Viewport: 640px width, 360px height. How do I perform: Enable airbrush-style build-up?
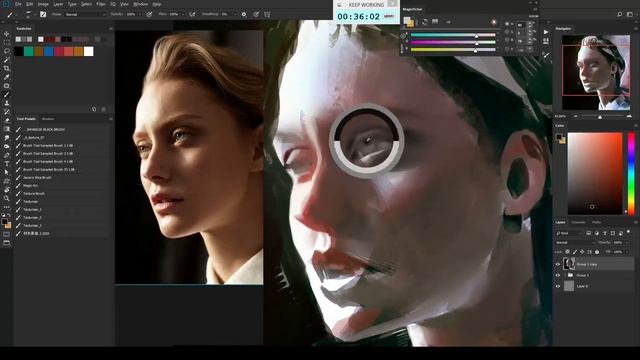(192, 14)
